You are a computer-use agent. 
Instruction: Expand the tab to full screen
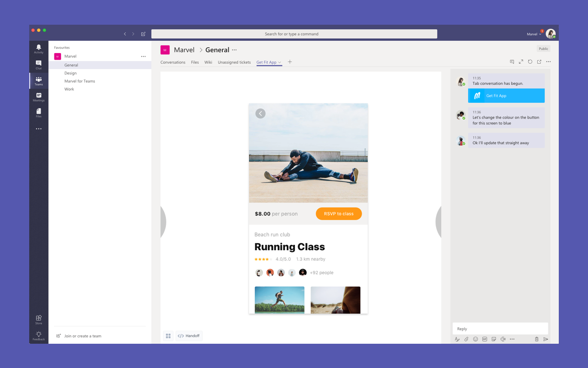(521, 62)
